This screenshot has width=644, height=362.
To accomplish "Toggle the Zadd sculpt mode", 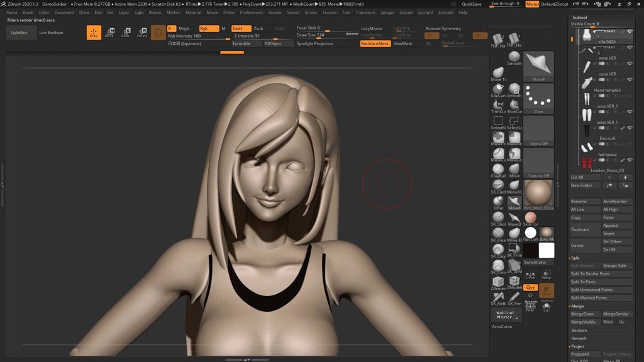I will click(x=240, y=28).
